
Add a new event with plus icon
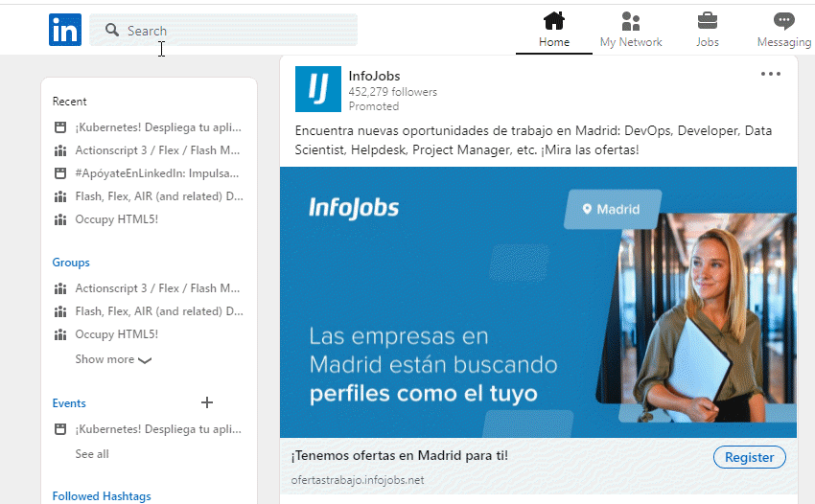tap(207, 402)
